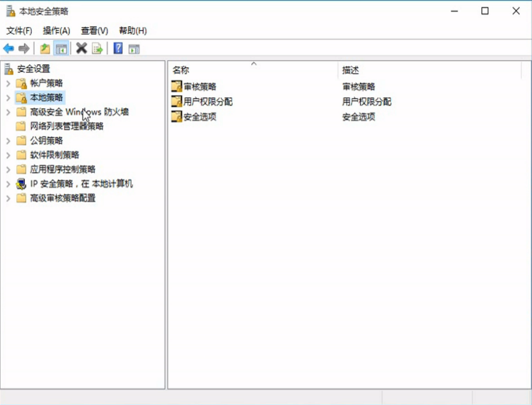532x405 pixels.
Task: Click the blue Back arrow toolbar icon
Action: pyautogui.click(x=9, y=48)
